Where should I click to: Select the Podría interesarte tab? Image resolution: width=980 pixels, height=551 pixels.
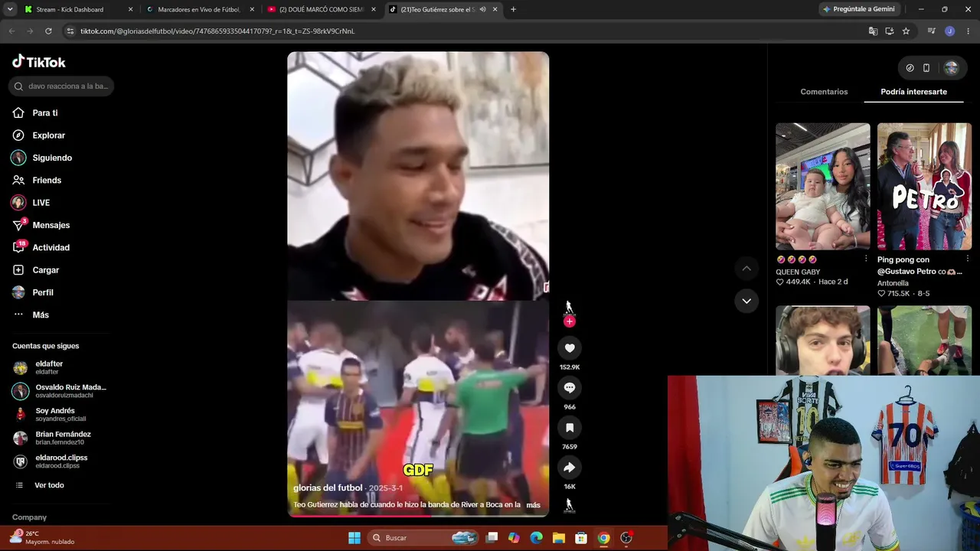[x=913, y=92]
